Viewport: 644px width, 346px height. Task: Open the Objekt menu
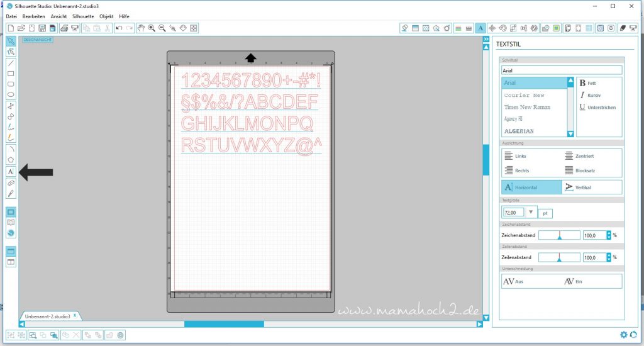[x=106, y=16]
